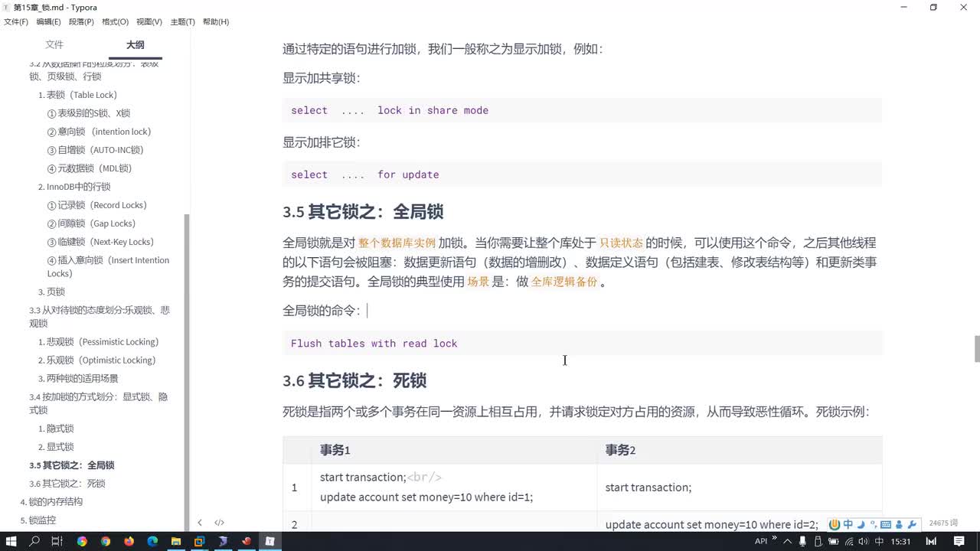Click the Sogou IME logo icon
Screen dimensions: 980x551
835,524
